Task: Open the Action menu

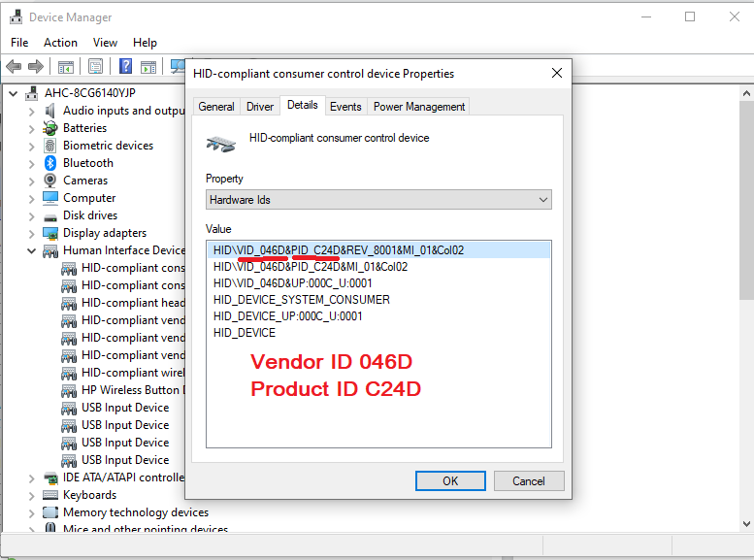Action: pyautogui.click(x=60, y=43)
